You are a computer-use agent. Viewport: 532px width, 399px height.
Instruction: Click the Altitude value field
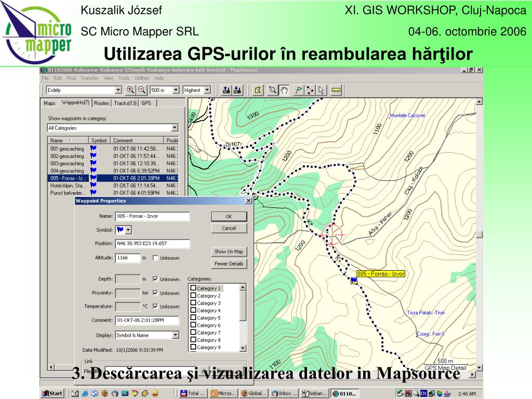[x=128, y=258]
